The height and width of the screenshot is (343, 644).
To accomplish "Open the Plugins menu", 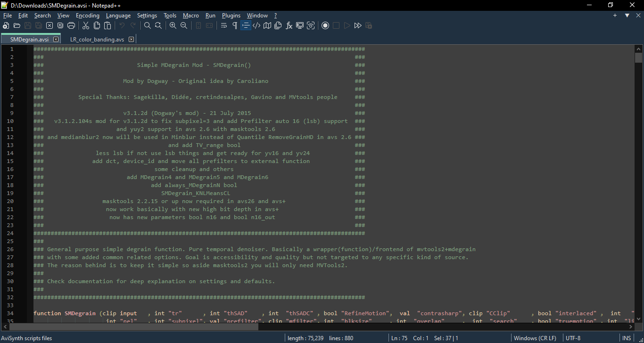I will click(x=231, y=16).
